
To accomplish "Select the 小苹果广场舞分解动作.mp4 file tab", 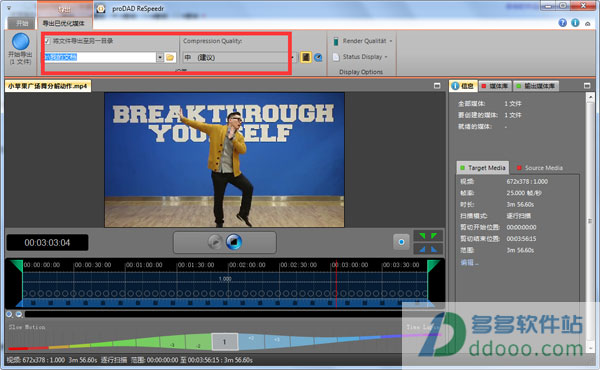I will click(x=48, y=86).
